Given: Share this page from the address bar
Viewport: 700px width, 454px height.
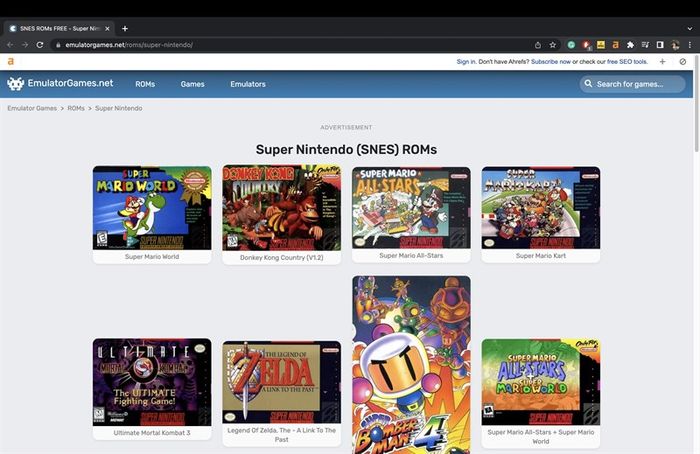Looking at the screenshot, I should 538,45.
